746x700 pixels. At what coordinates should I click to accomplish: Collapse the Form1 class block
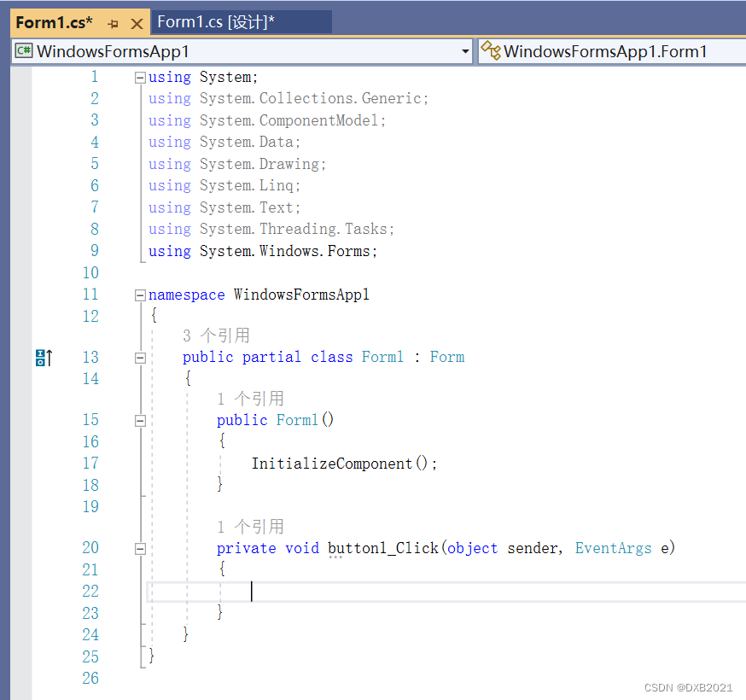pyautogui.click(x=140, y=358)
